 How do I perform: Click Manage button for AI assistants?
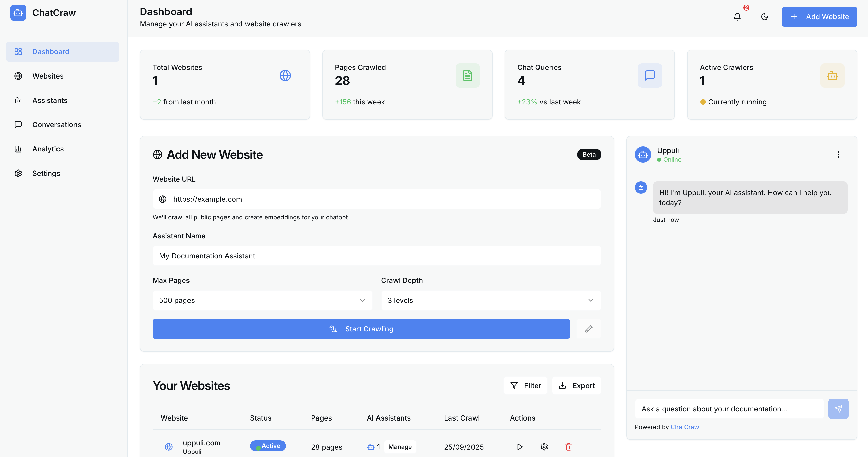point(400,447)
